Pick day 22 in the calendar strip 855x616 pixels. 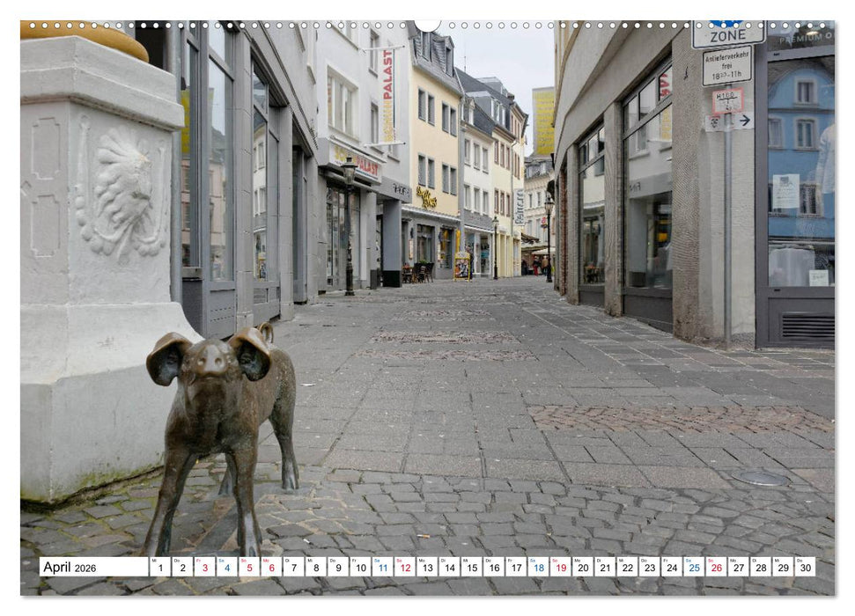pos(627,568)
